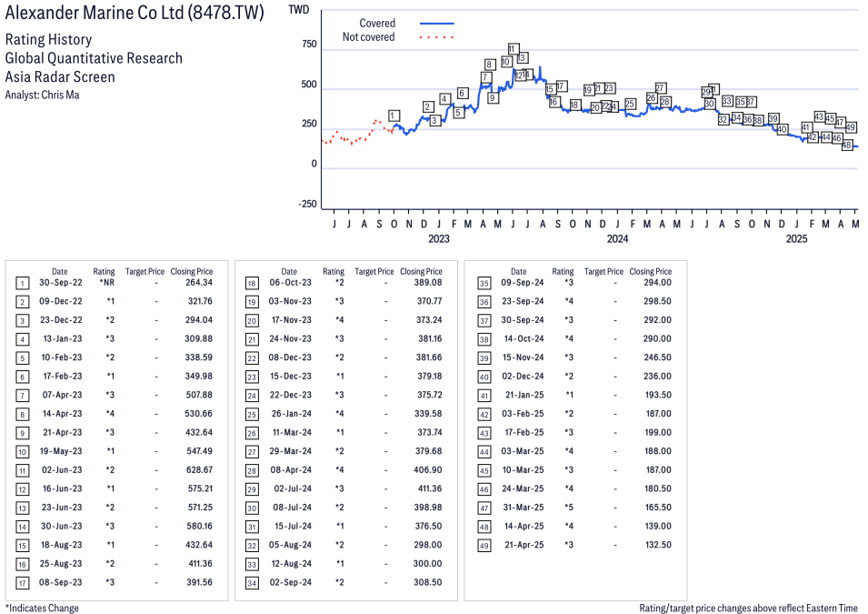The height and width of the screenshot is (614, 868).
Task: Click chart marker 8 near the April 2023 peak
Action: pos(489,65)
